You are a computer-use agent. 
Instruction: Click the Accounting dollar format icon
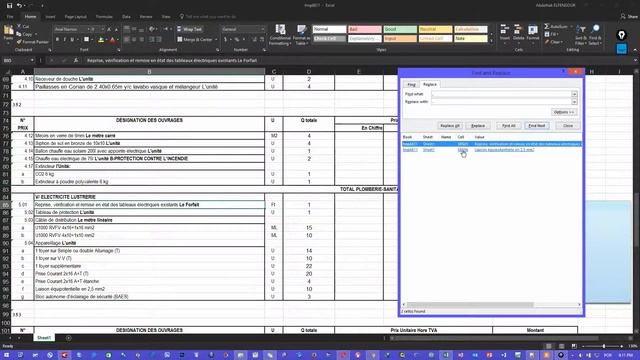[x=225, y=40]
